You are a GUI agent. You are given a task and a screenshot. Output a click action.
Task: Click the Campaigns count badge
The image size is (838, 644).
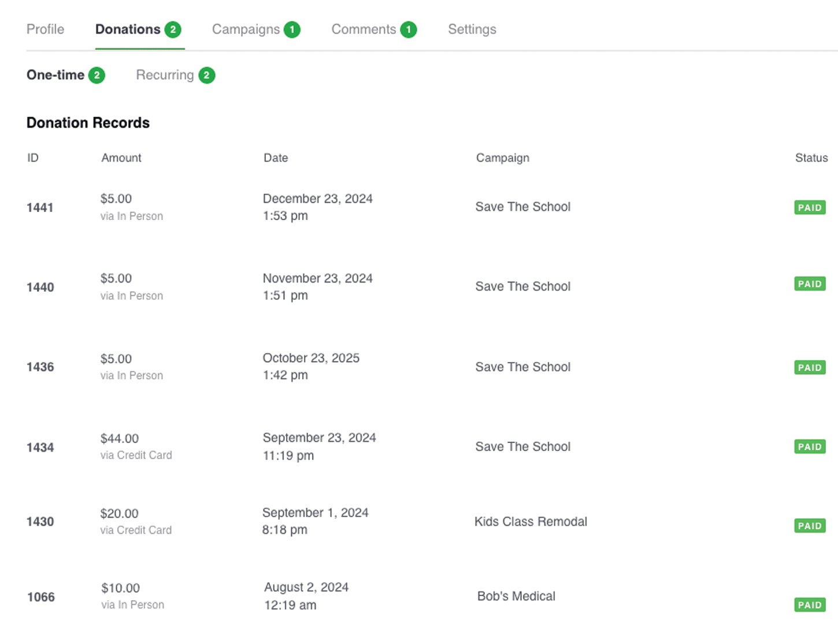(292, 29)
